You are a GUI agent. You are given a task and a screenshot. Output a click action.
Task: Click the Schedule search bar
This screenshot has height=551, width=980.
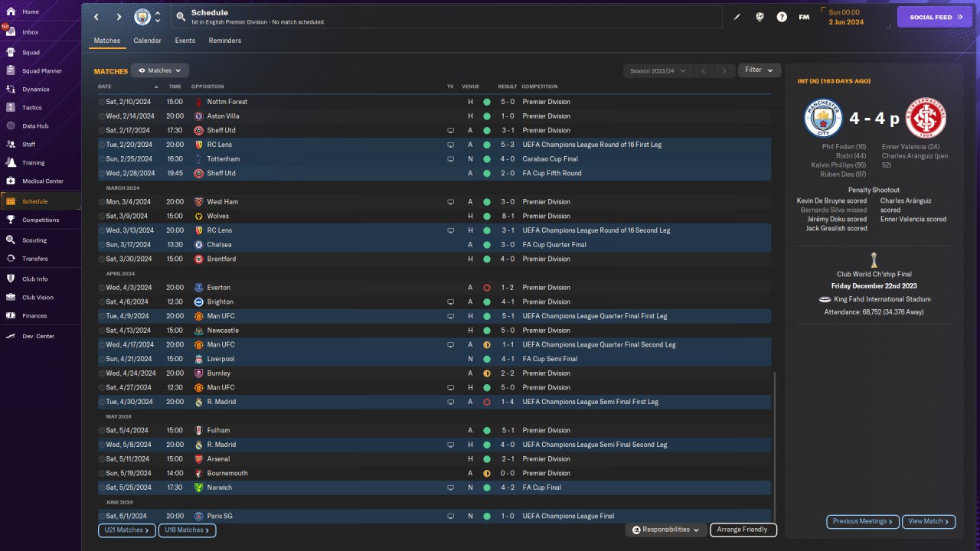(446, 17)
